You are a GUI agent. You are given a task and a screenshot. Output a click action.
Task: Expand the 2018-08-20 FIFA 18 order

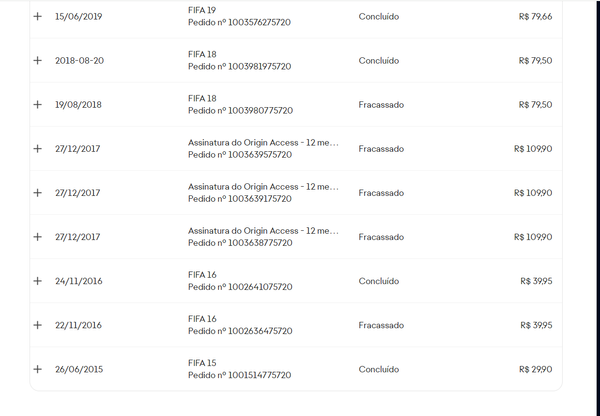click(x=38, y=60)
